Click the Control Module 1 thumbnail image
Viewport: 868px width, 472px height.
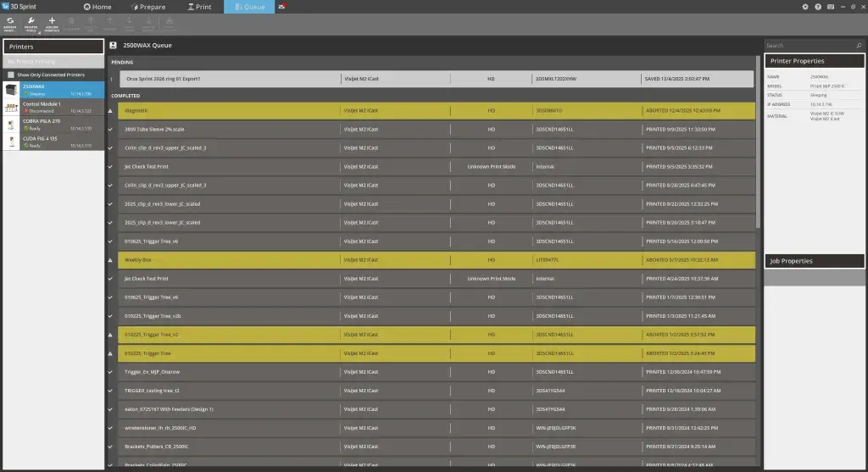click(x=11, y=108)
